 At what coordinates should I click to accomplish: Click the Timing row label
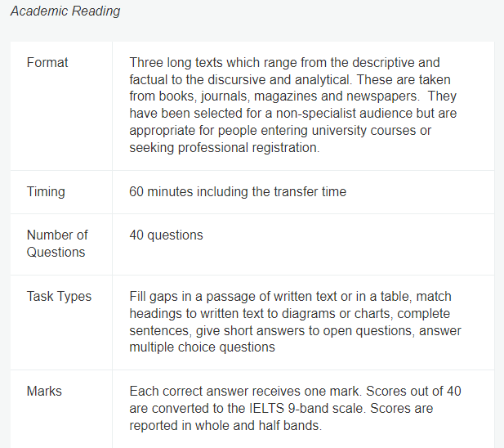pos(46,191)
